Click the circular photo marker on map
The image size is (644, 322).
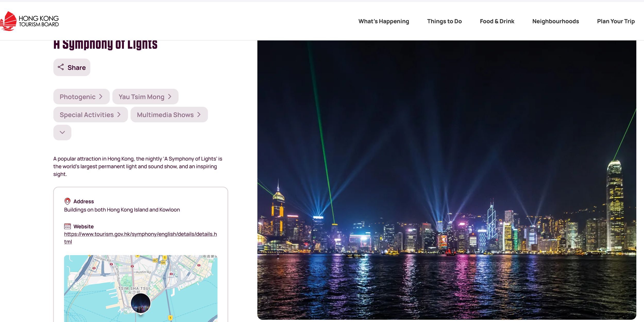pyautogui.click(x=141, y=303)
